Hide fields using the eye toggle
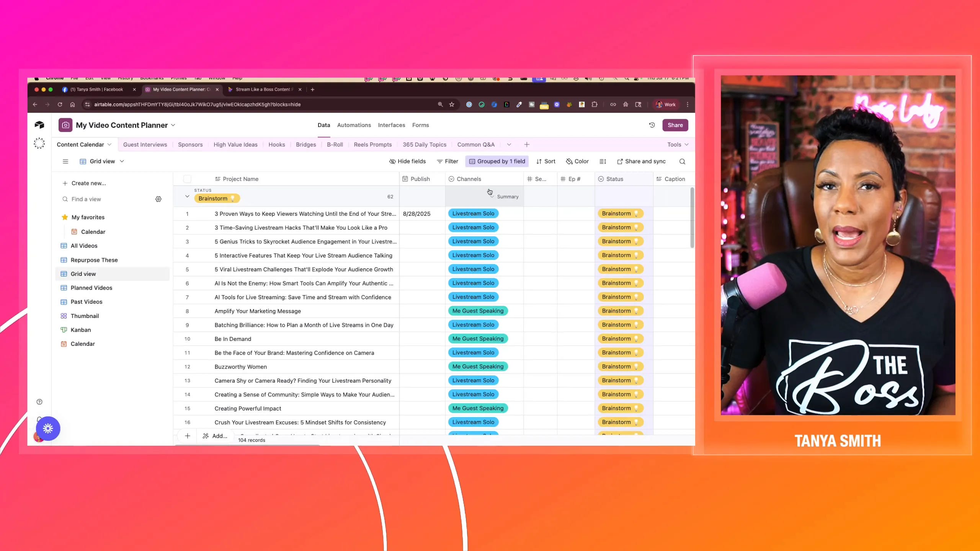This screenshot has width=980, height=551. [408, 161]
